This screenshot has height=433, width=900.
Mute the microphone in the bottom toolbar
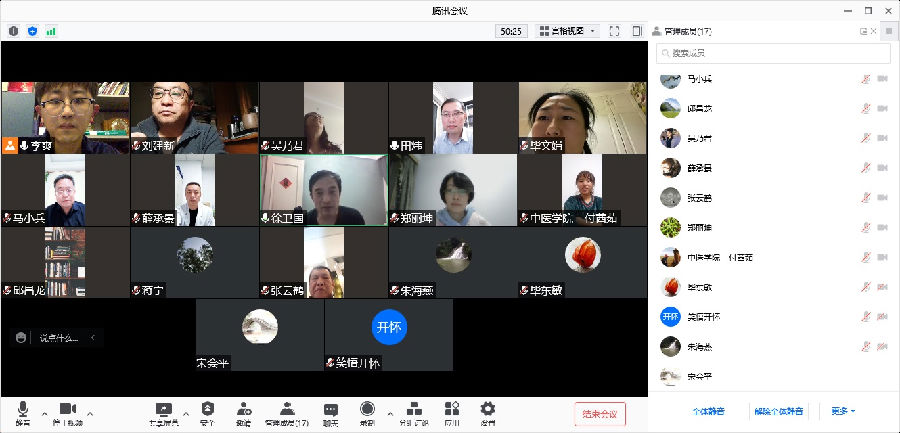coord(22,409)
